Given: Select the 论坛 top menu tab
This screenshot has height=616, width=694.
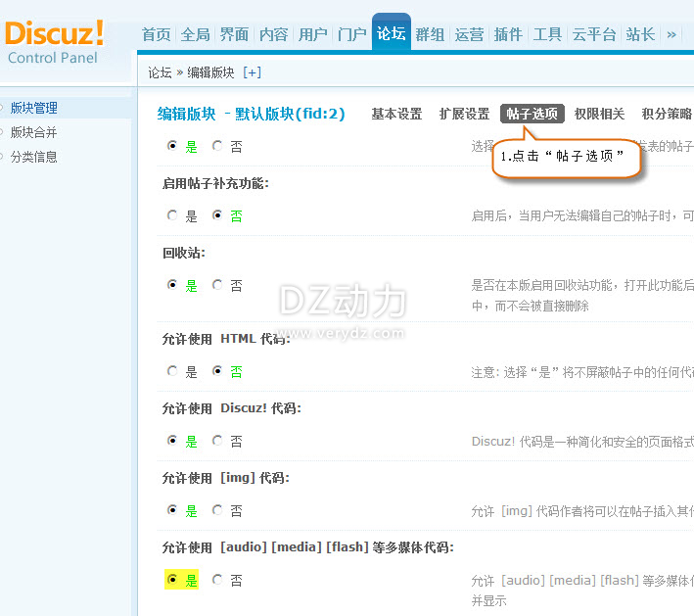Looking at the screenshot, I should click(392, 33).
